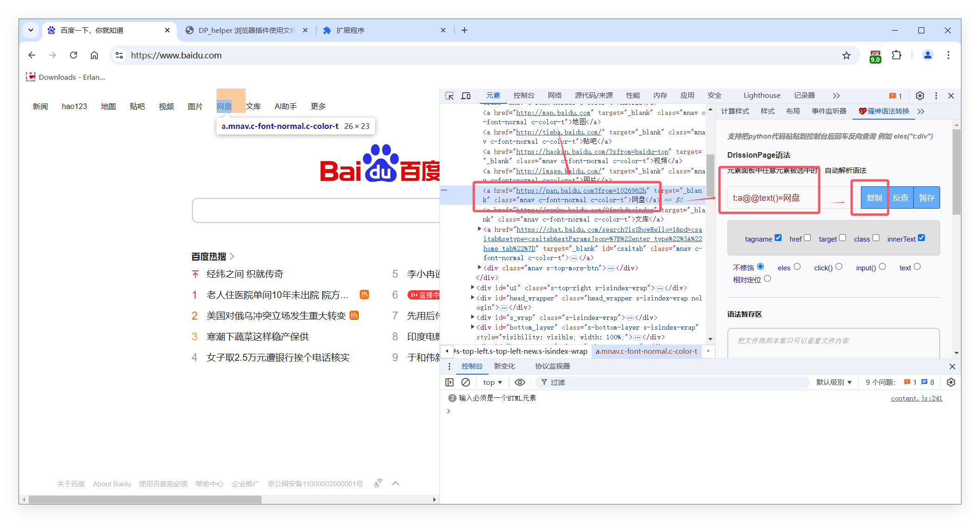Select the 不修饰 radio option
This screenshot has width=980, height=523.
760,267
